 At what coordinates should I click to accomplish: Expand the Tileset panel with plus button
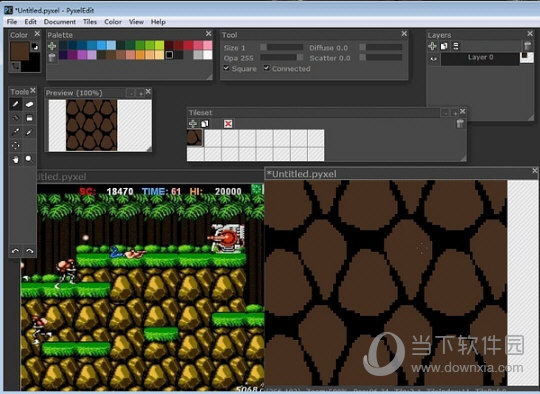point(455,113)
